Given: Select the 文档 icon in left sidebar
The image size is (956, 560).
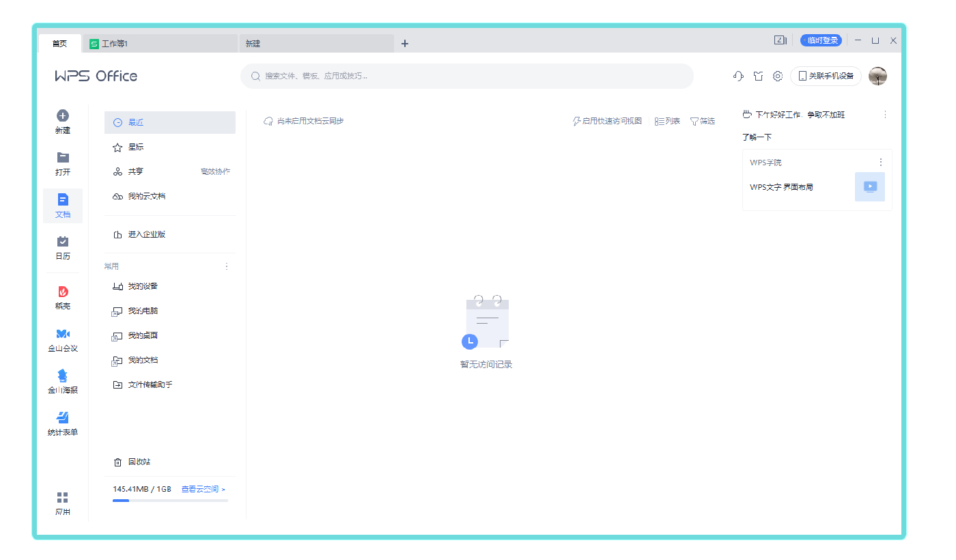Looking at the screenshot, I should pyautogui.click(x=63, y=199).
